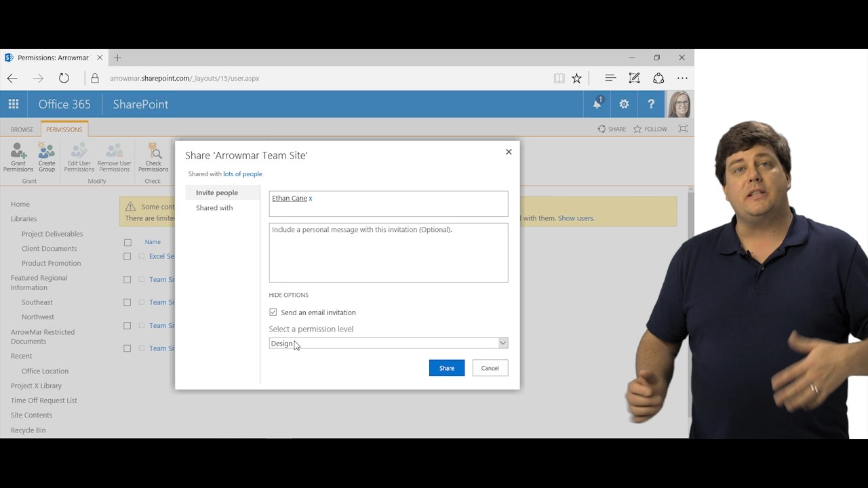Click the focus on content icon
Screen dimensions: 868x488
pyautogui.click(x=683, y=129)
